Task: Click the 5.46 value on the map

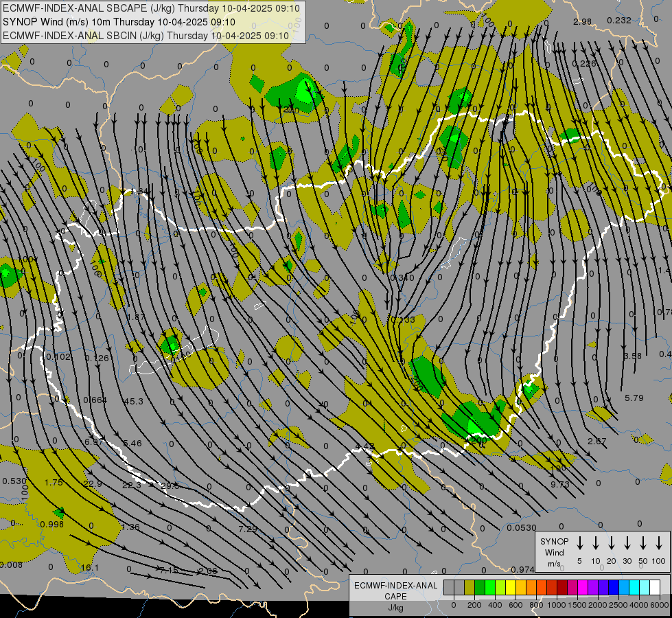Action: click(x=132, y=443)
